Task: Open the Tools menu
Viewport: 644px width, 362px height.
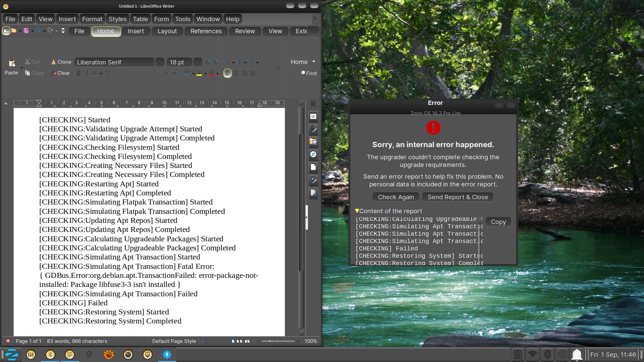Action: click(182, 19)
